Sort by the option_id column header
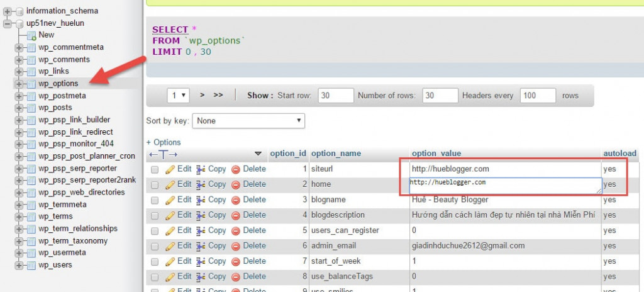The image size is (644, 292). (288, 154)
